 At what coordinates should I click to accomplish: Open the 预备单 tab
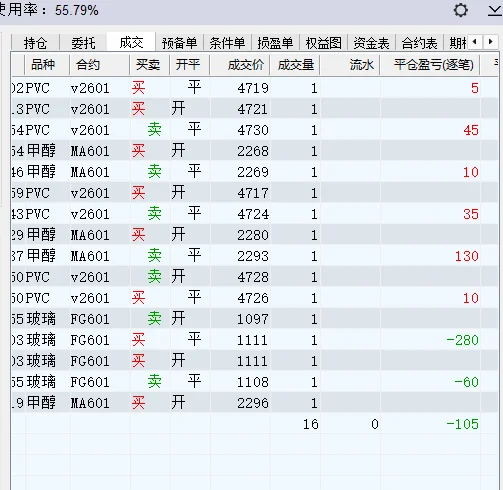click(179, 43)
